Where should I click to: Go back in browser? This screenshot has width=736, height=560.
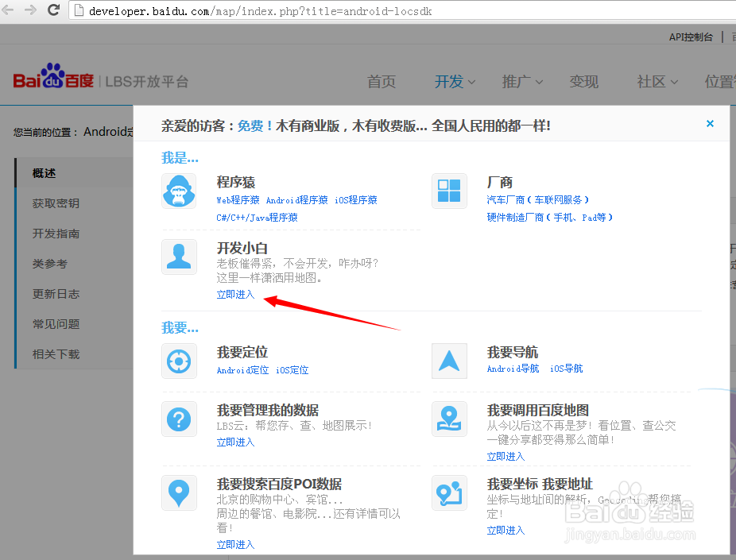point(8,10)
